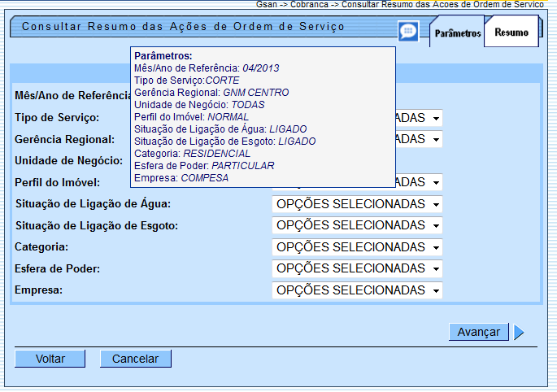Click the blue arrow next to Avançar

click(x=519, y=332)
